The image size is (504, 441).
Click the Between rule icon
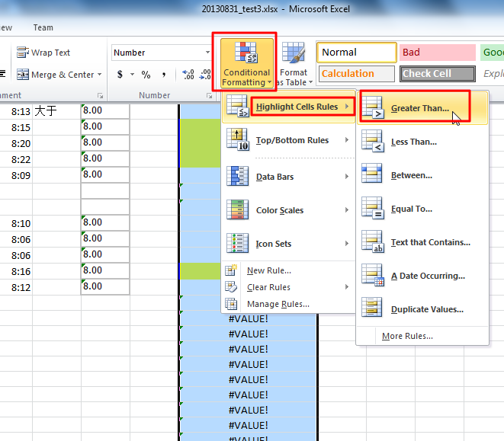(x=372, y=173)
